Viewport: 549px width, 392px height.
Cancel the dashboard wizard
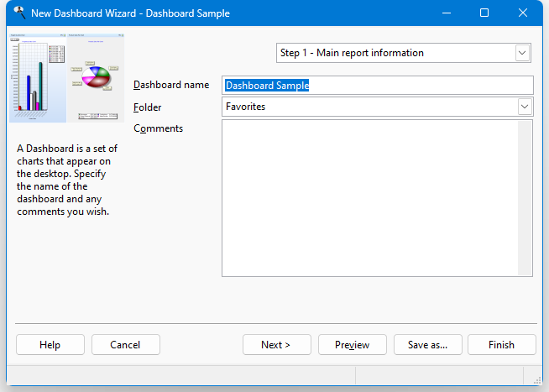[126, 345]
